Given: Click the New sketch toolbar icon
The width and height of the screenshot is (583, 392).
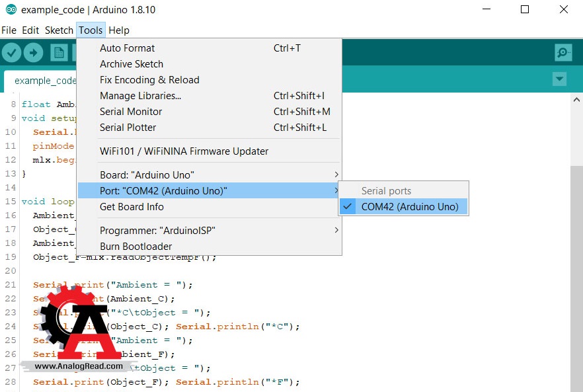Looking at the screenshot, I should coord(59,52).
